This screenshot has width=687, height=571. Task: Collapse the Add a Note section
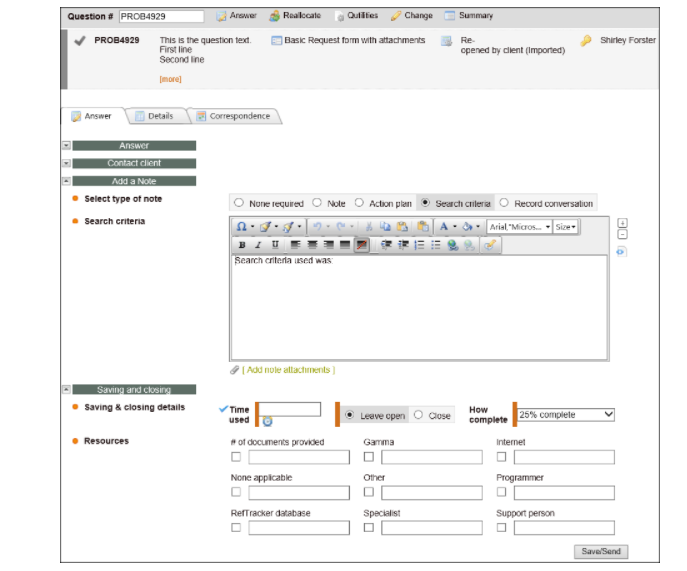[66, 181]
